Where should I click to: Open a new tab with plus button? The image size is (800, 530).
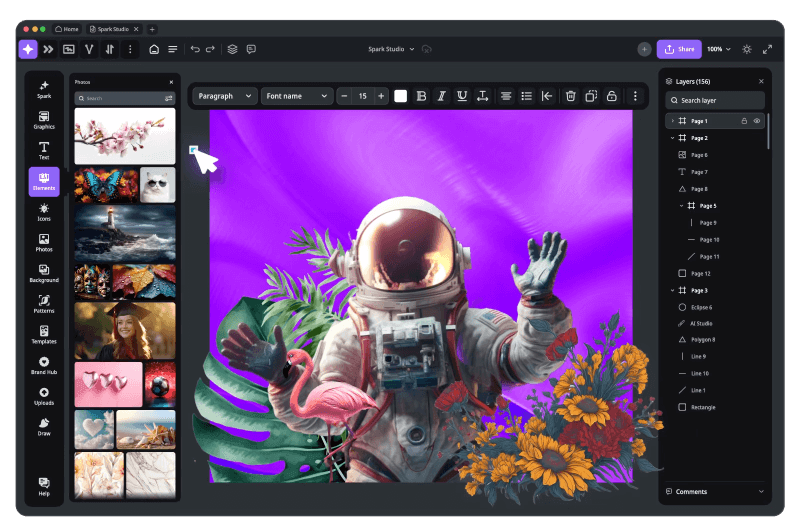[152, 29]
